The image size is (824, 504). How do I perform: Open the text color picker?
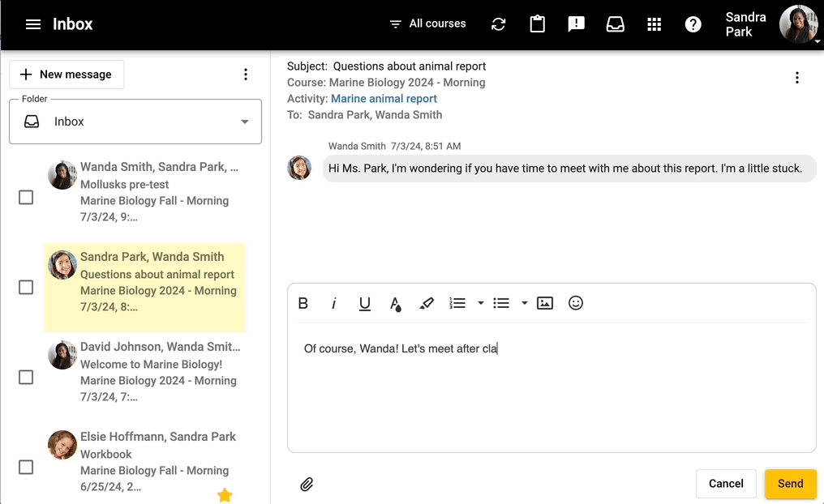point(395,302)
